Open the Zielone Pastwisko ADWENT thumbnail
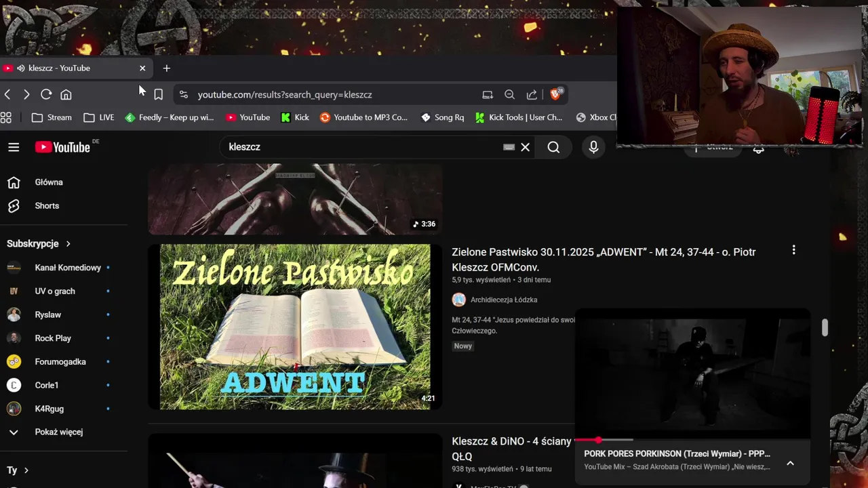 (x=295, y=327)
